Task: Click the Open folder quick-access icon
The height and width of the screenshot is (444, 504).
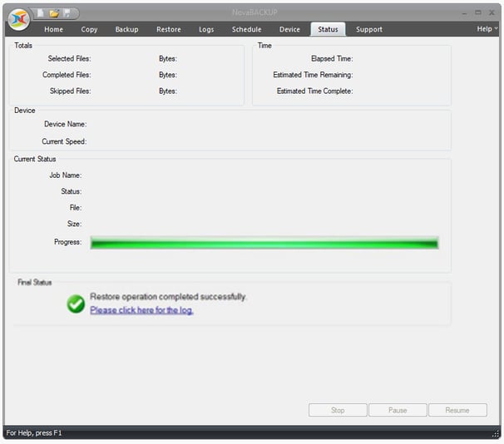Action: [54, 13]
